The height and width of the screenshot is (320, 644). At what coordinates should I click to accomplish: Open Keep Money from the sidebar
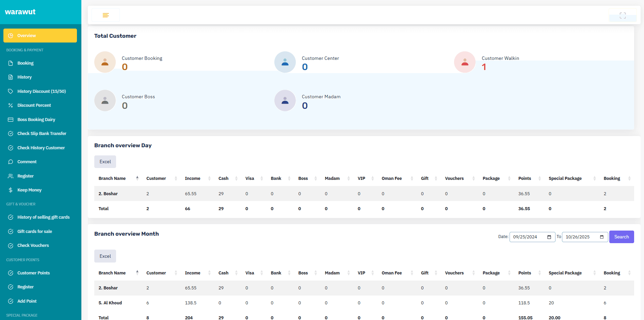coord(29,190)
